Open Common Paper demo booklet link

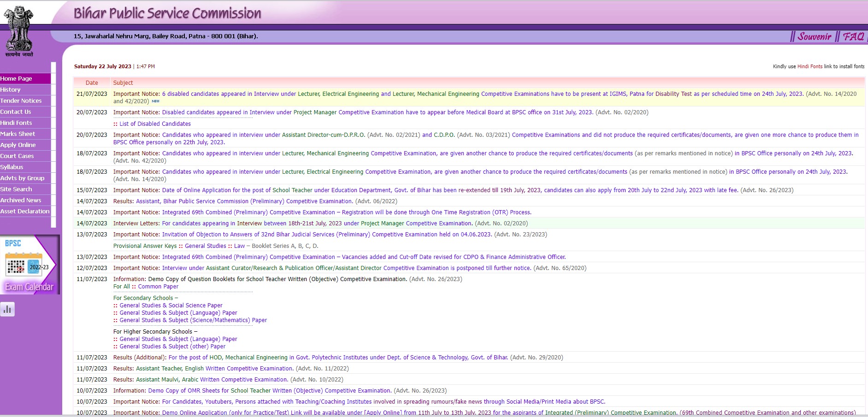coord(158,287)
